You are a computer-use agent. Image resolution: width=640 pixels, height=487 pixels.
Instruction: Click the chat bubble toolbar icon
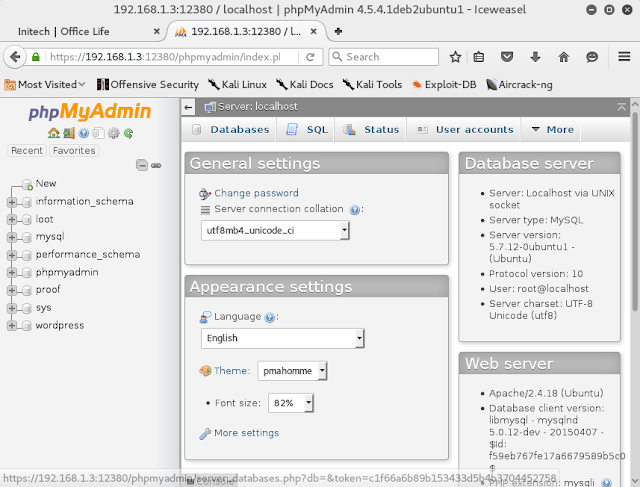(x=592, y=57)
